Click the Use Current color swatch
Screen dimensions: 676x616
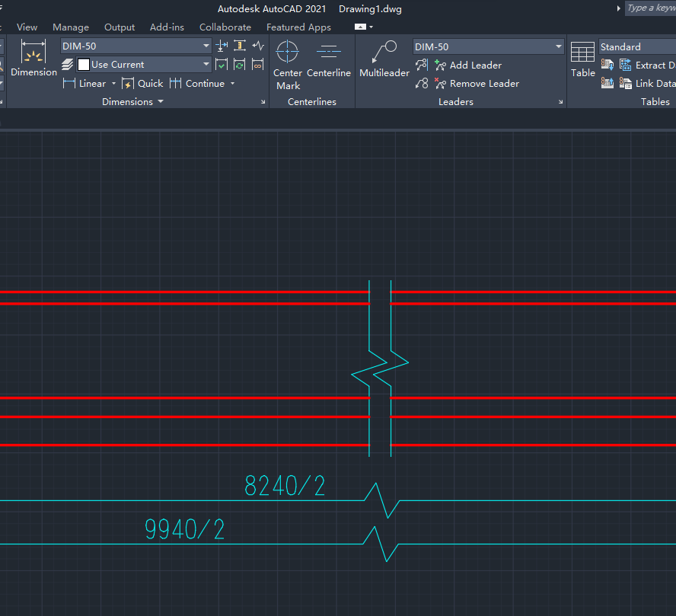83,64
